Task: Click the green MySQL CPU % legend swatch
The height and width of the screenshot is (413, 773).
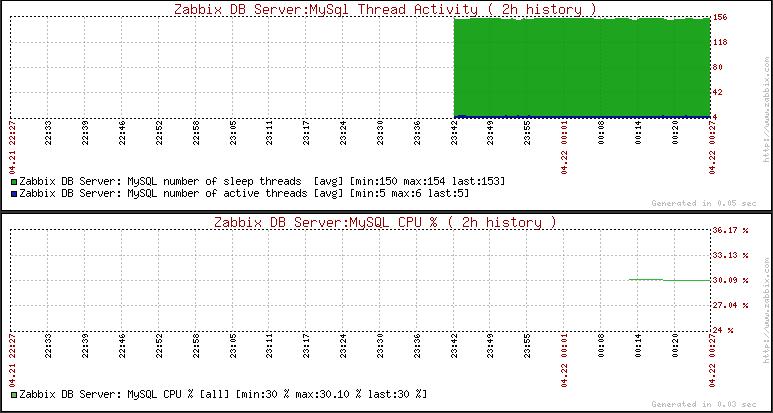Action: pos(14,394)
